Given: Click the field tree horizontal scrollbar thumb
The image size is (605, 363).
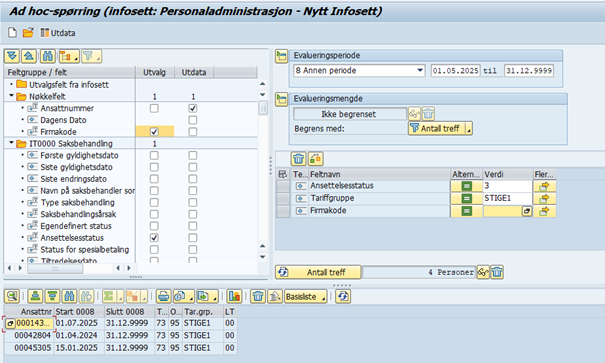Looking at the screenshot, I should [55, 268].
